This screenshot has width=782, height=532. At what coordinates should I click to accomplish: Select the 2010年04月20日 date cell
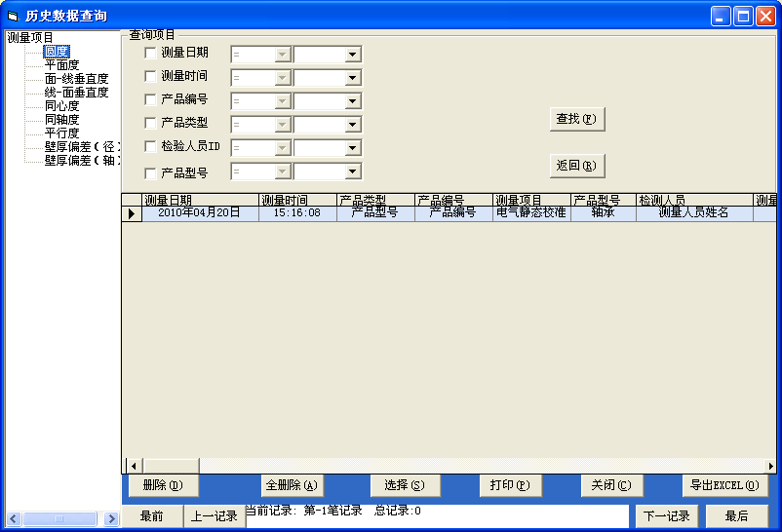pos(199,212)
